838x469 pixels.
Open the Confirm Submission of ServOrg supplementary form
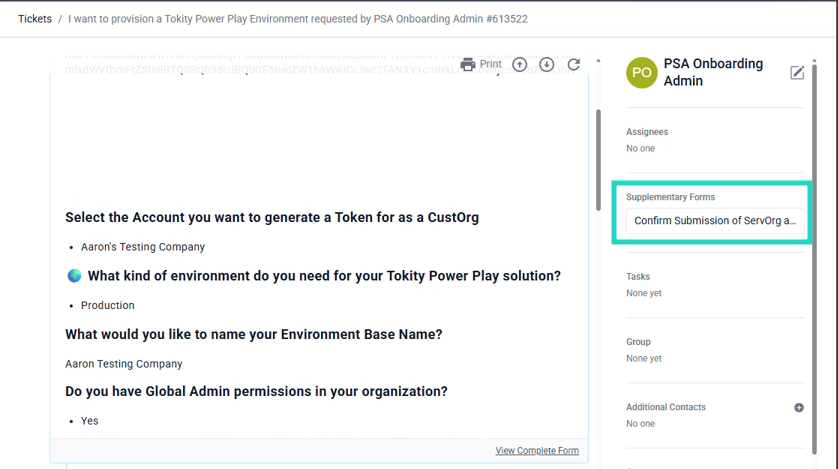tap(715, 221)
